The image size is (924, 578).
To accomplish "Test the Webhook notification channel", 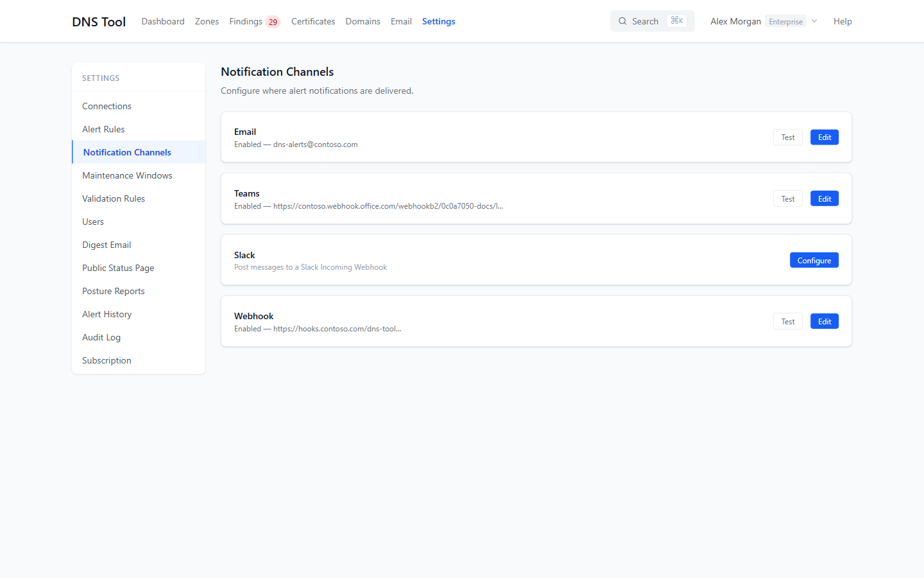I will (x=788, y=322).
